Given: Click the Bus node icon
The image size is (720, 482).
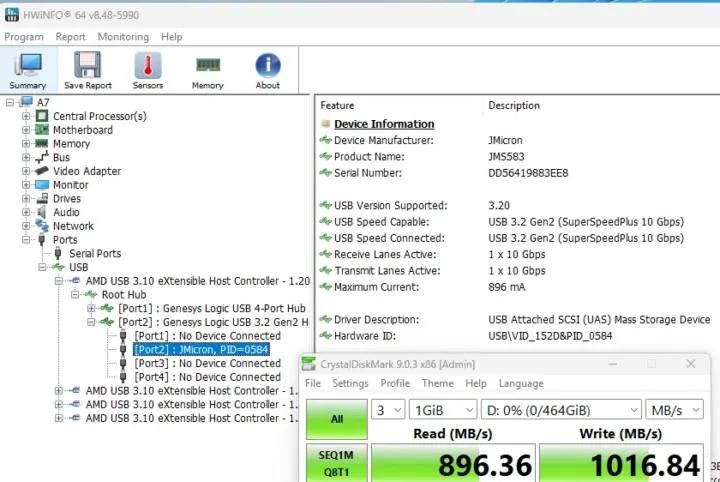Looking at the screenshot, I should coord(42,157).
